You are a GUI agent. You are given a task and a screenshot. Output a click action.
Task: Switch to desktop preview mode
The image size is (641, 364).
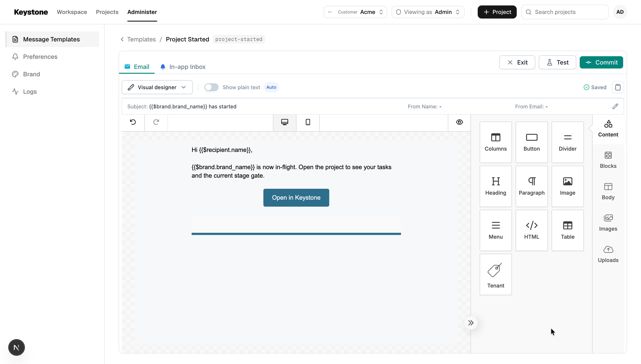[285, 122]
